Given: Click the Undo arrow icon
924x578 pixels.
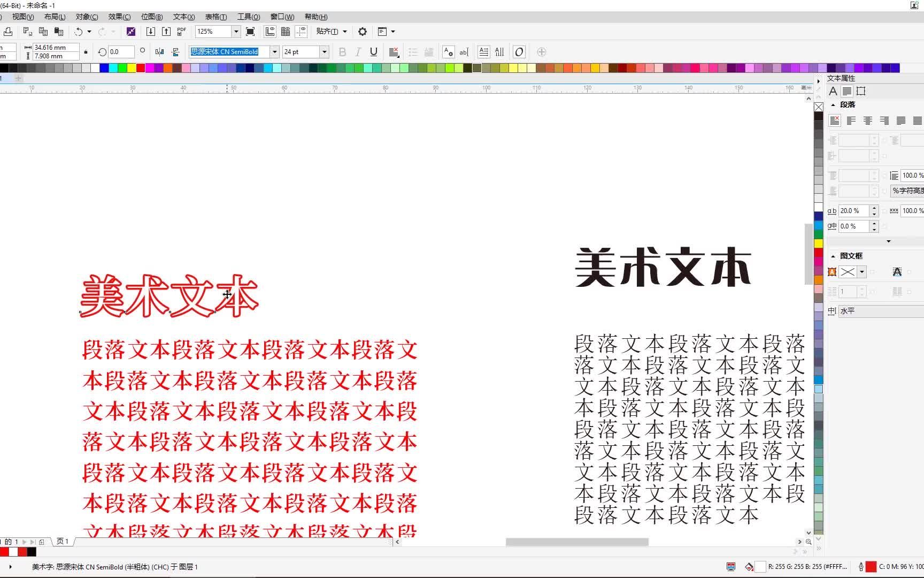Looking at the screenshot, I should coord(79,32).
